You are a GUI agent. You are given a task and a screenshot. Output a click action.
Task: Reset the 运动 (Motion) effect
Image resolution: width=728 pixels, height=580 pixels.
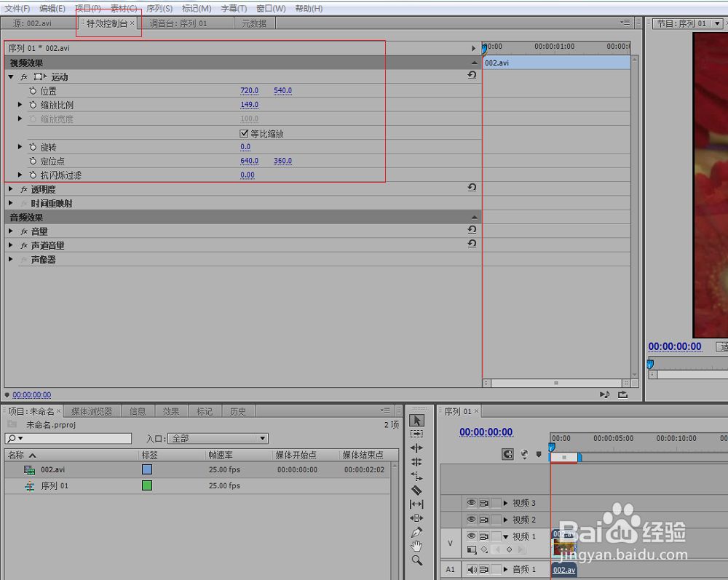[472, 76]
